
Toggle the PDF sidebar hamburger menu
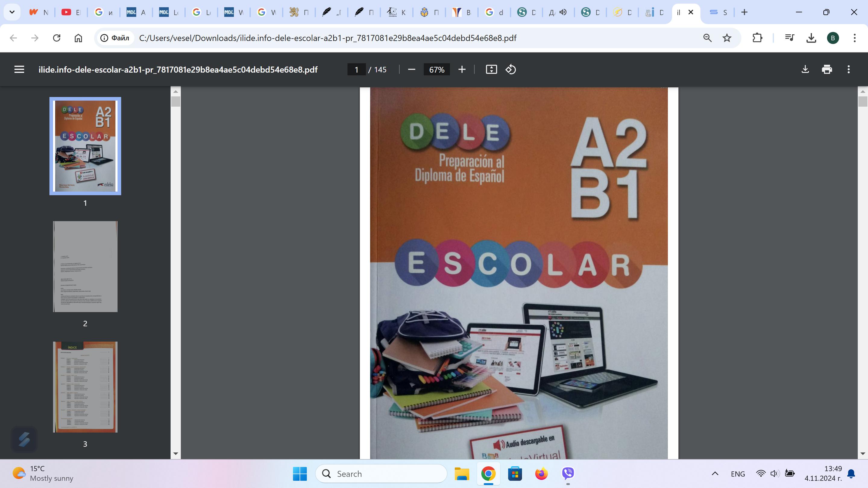tap(19, 69)
